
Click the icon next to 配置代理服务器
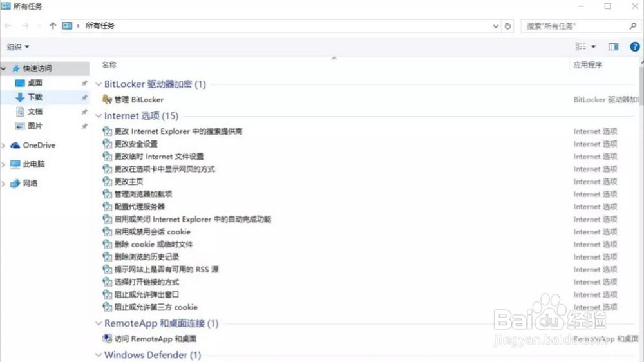point(107,206)
